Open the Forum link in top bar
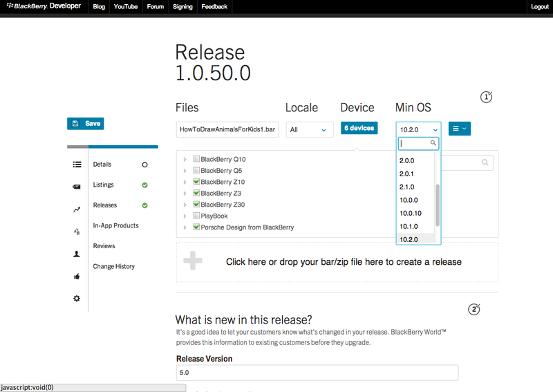Viewport: 553px width, 392px height. tap(155, 7)
